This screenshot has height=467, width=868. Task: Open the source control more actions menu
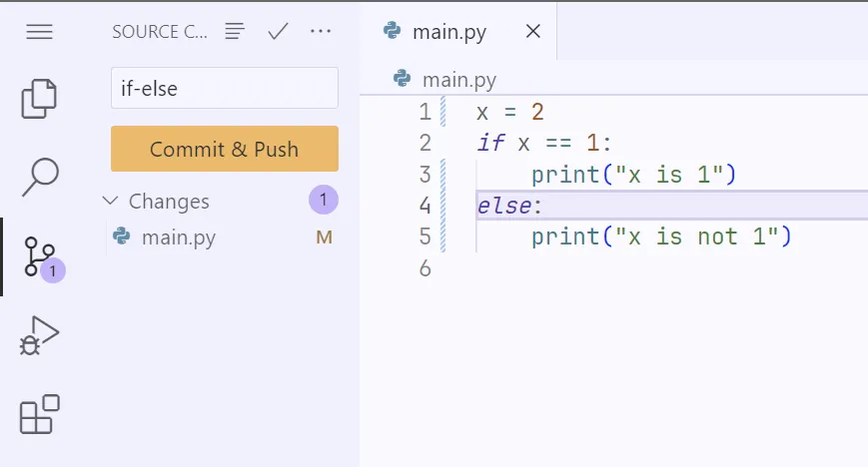coord(321,32)
